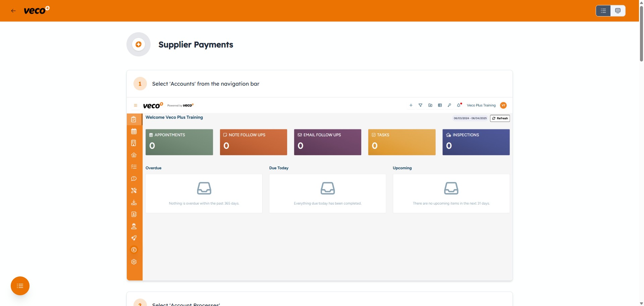This screenshot has width=644, height=306.
Task: Open the speech bubble alert sidebar icon
Action: click(x=134, y=179)
